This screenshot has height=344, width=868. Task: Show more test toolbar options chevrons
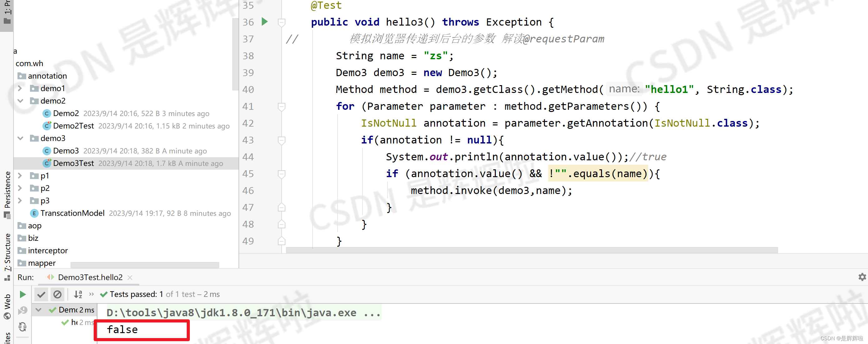click(x=91, y=294)
